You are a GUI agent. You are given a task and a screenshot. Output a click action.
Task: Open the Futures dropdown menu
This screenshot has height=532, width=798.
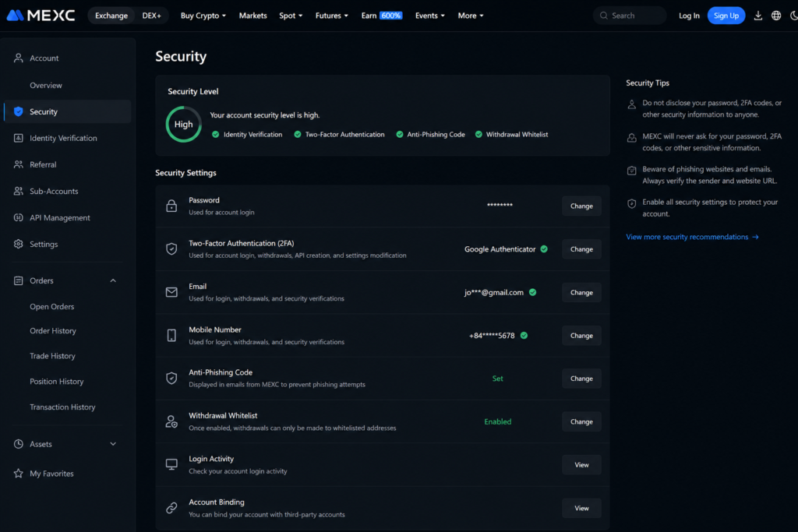(332, 16)
